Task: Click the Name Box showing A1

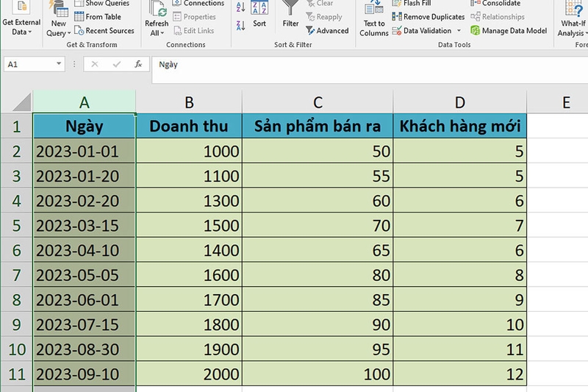Action: [29, 64]
